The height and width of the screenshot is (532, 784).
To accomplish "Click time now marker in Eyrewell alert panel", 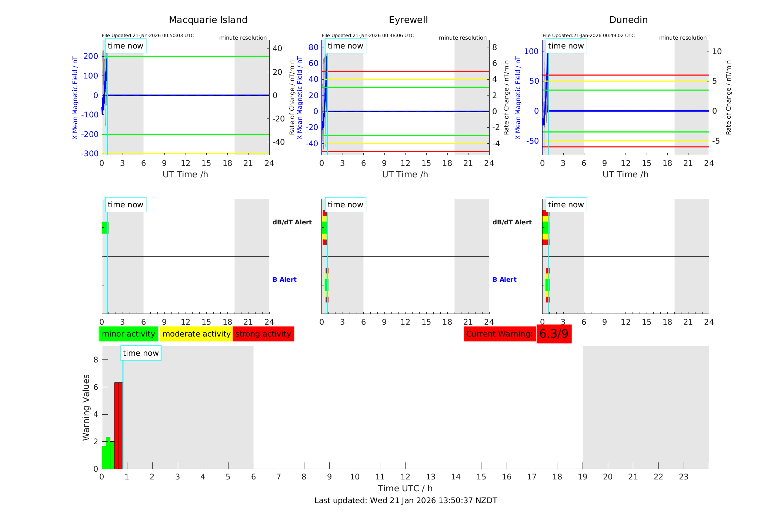I will click(x=345, y=205).
